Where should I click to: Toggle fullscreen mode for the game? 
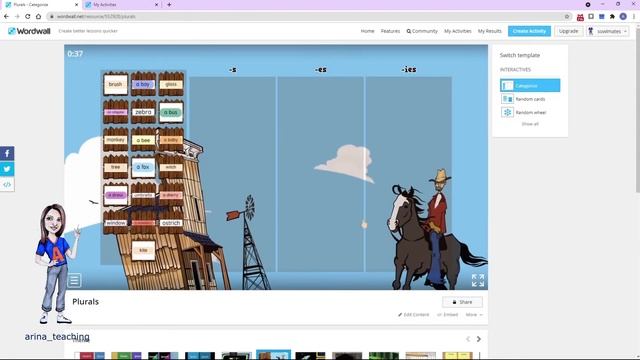point(478,280)
